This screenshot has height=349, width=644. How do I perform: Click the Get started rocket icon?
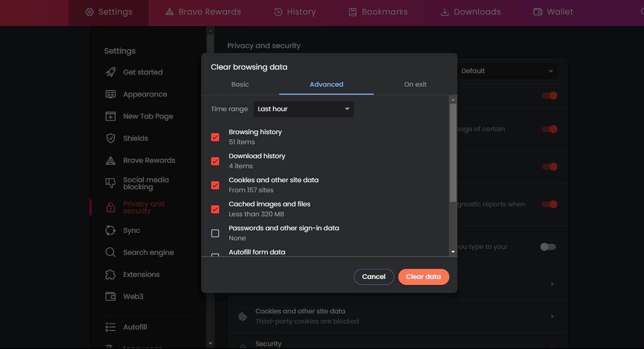pyautogui.click(x=111, y=72)
